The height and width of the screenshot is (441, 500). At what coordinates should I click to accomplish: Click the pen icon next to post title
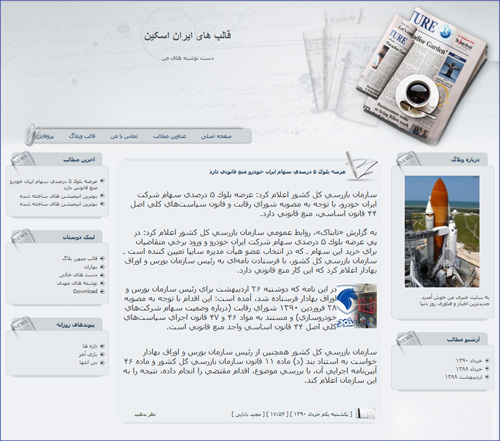tap(361, 166)
